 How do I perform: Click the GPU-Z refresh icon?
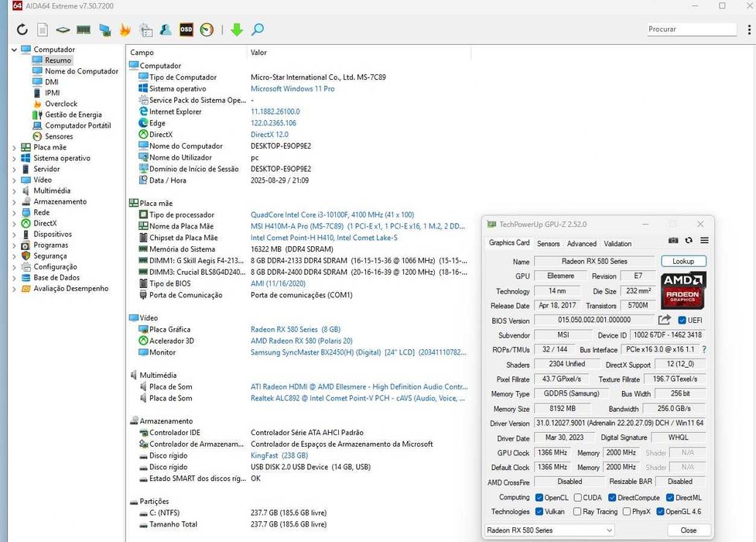pyautogui.click(x=689, y=240)
